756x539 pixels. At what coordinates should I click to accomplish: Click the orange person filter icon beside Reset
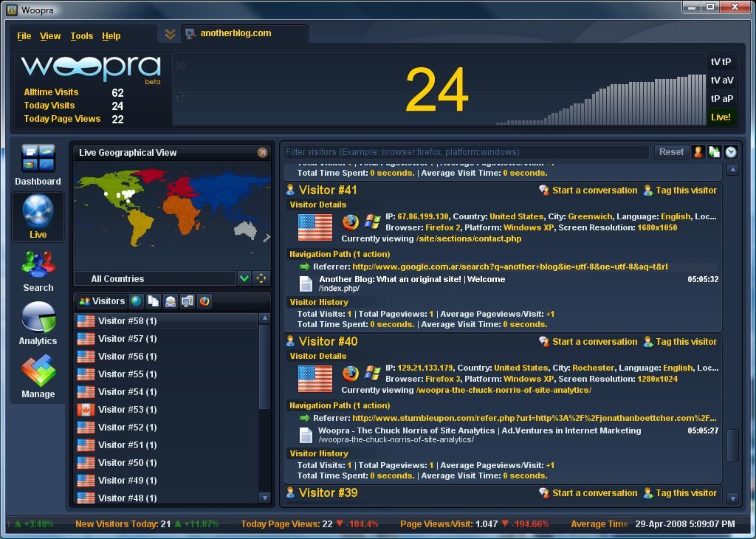[x=698, y=152]
